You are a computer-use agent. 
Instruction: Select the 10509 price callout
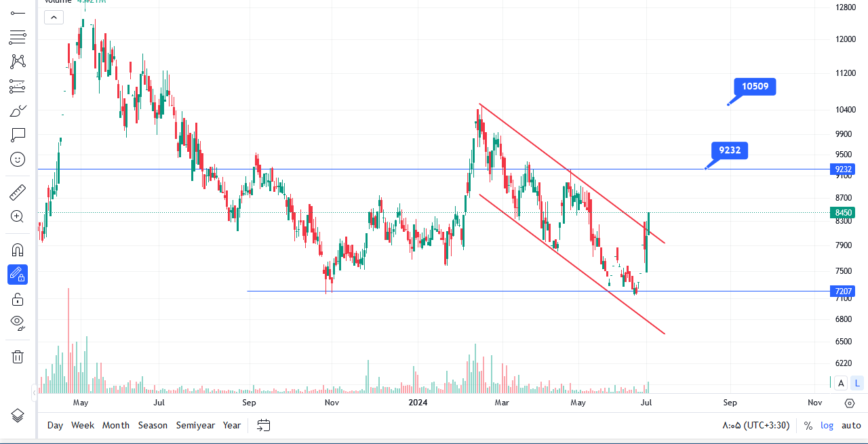755,86
